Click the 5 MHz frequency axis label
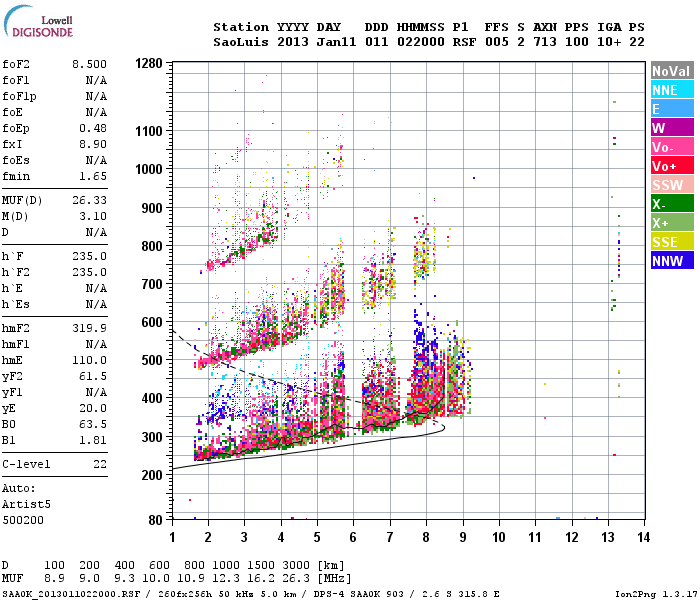 (x=317, y=537)
